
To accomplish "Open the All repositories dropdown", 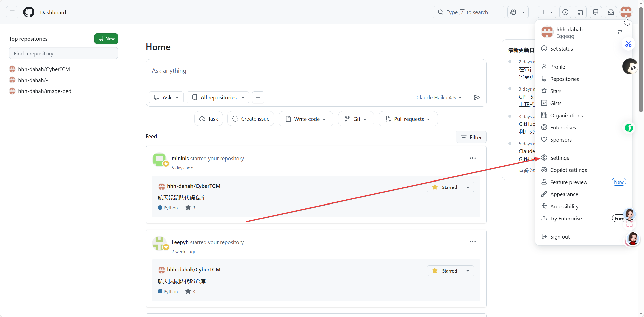I will click(x=218, y=97).
